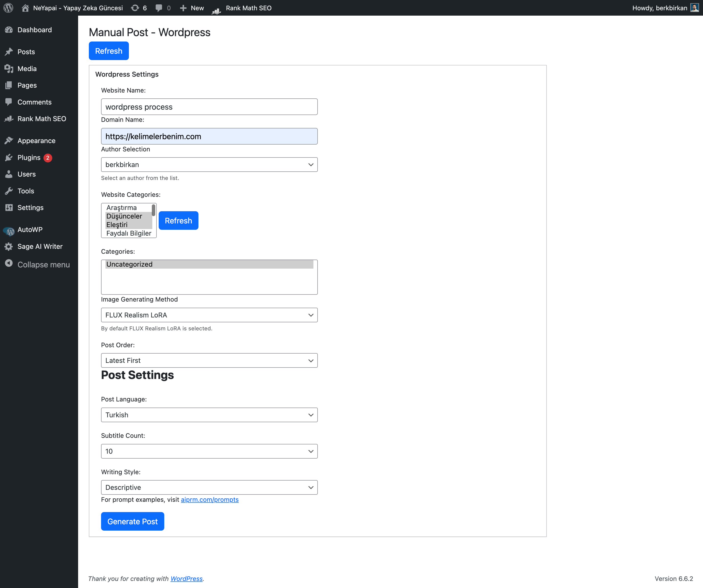Open the Image Generating Method dropdown
Screen dimensions: 703x588
click(x=209, y=315)
